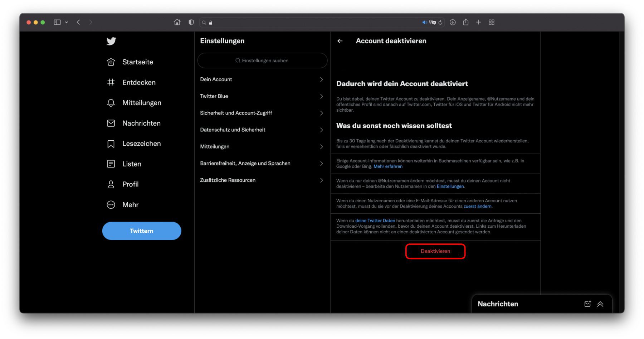Click the blue Twittern button

(142, 231)
